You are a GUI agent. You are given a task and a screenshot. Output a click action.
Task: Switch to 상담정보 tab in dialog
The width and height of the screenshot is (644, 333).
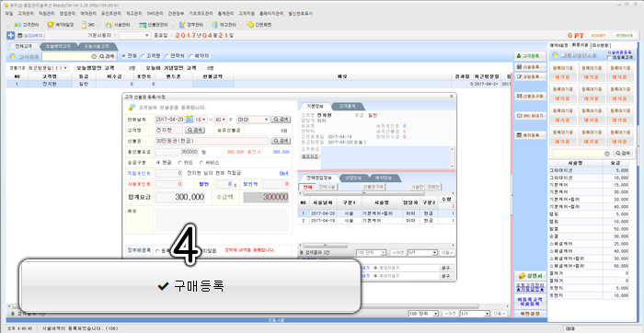352,178
